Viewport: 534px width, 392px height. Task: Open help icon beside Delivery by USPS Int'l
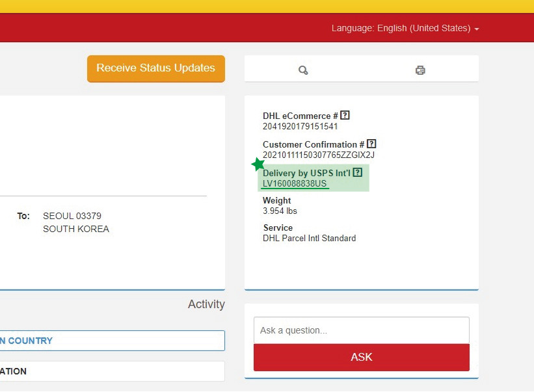coord(358,172)
